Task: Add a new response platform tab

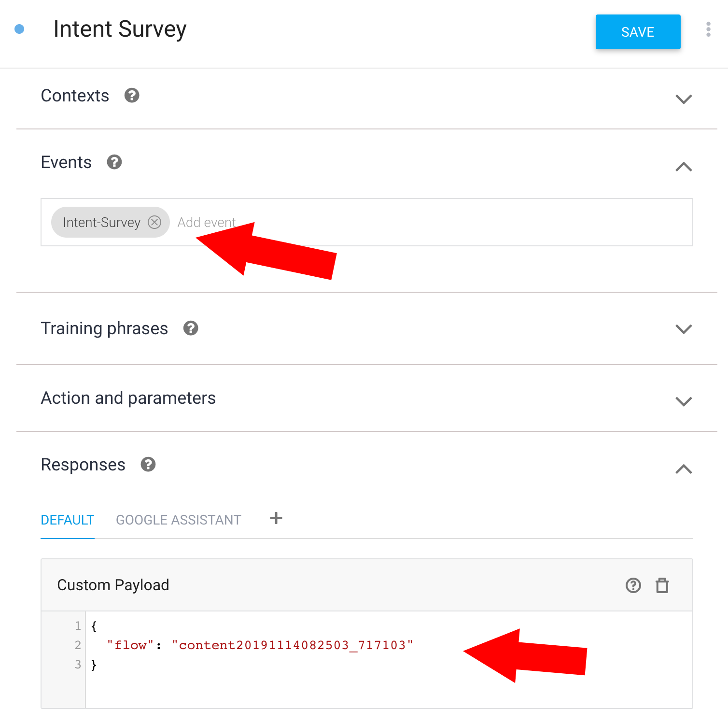Action: coord(276,518)
